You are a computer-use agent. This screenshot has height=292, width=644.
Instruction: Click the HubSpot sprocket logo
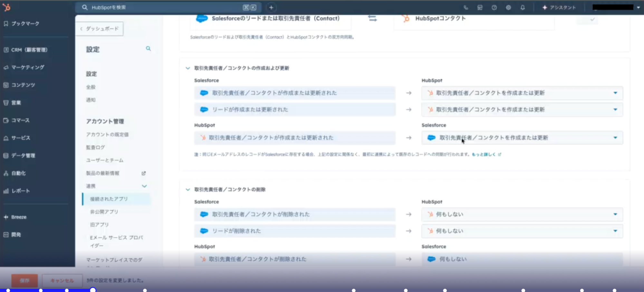[x=6, y=7]
